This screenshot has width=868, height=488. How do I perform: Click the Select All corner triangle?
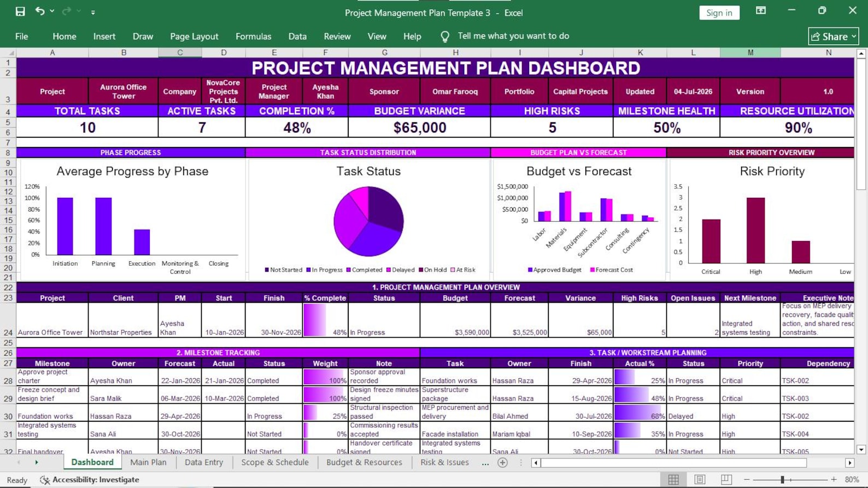click(x=8, y=53)
